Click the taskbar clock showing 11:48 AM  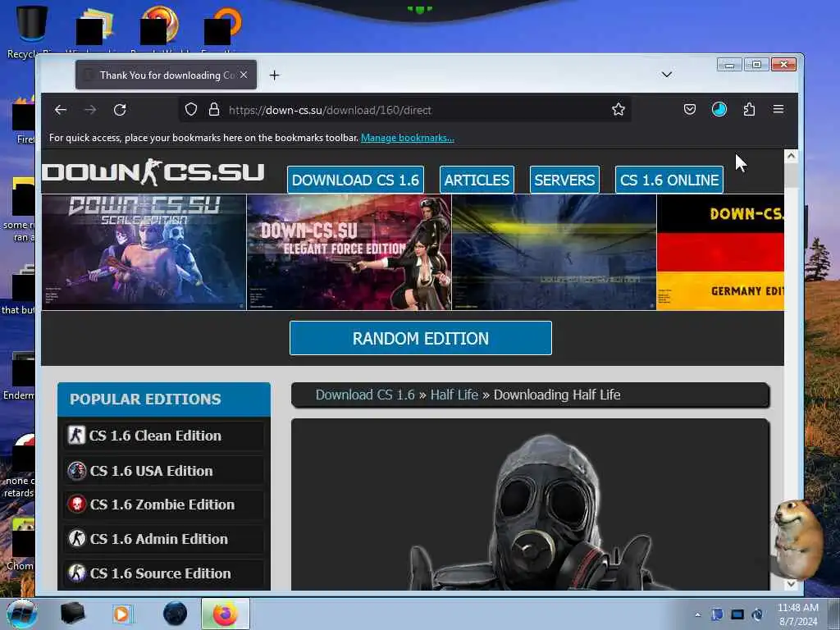point(797,614)
